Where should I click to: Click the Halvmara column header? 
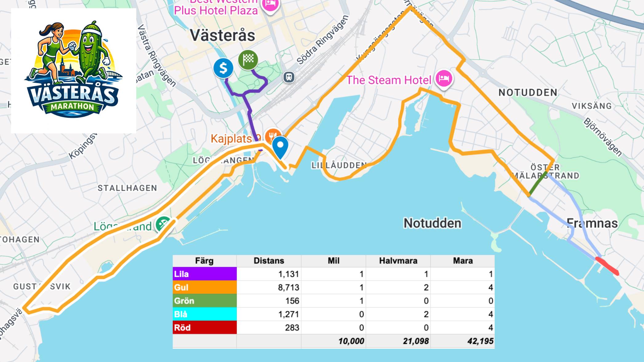point(398,261)
